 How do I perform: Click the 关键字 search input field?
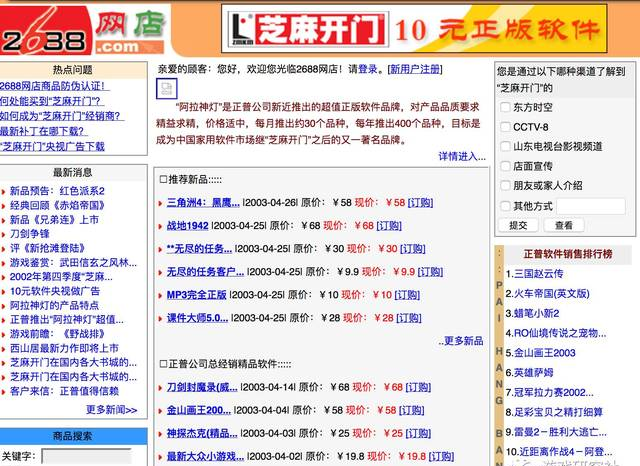coord(87,456)
